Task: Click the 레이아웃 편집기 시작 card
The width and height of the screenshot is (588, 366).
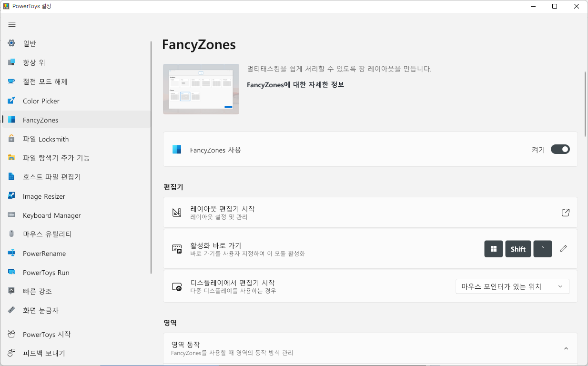Action: [370, 213]
